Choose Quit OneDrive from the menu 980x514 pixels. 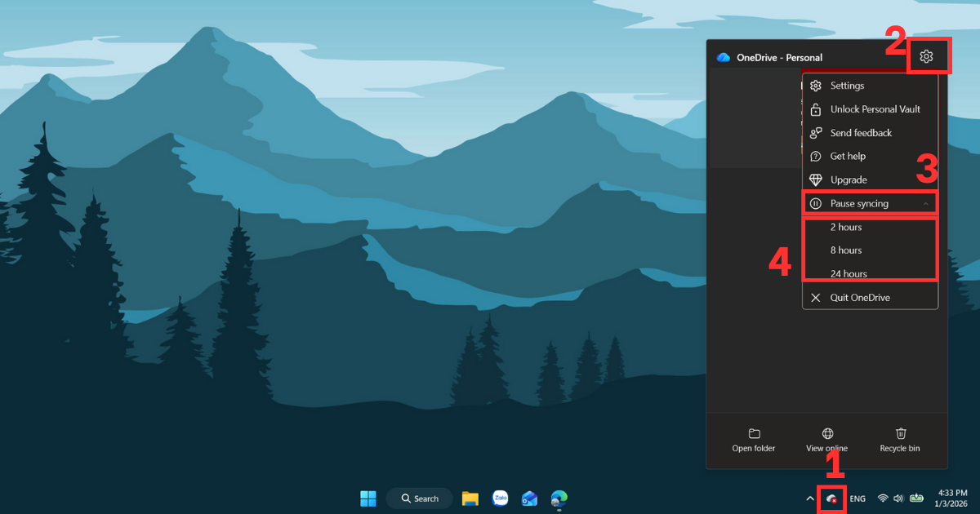pyautogui.click(x=859, y=298)
